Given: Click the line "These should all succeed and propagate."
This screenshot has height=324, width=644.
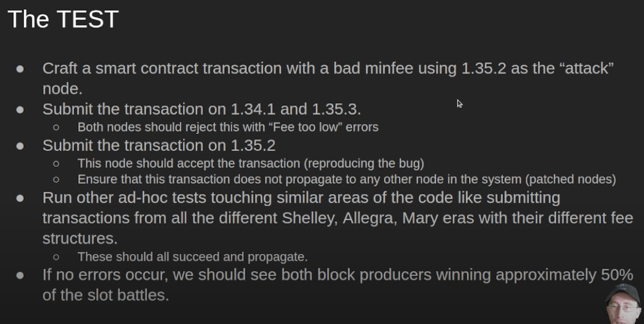Looking at the screenshot, I should pyautogui.click(x=192, y=257).
